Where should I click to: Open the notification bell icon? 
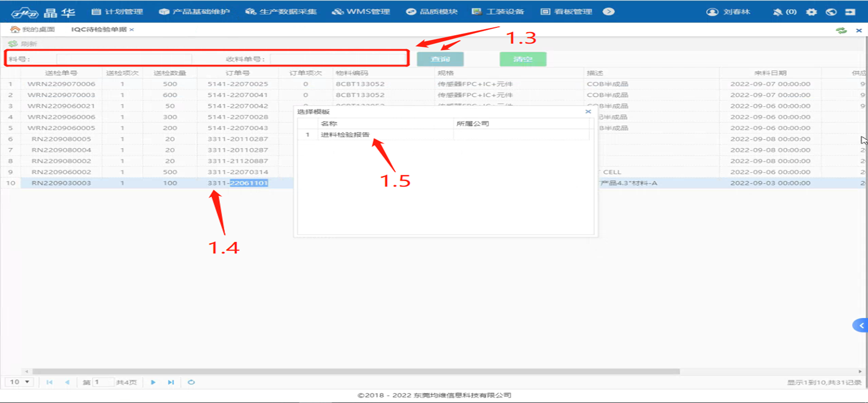[777, 12]
